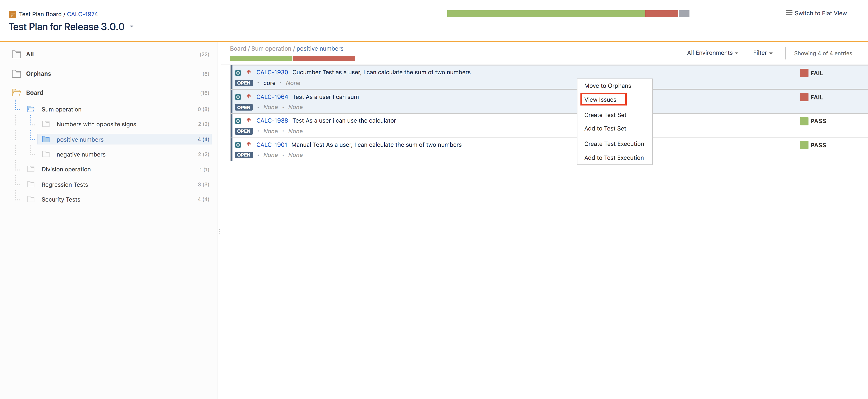Click Sum operation in the breadcrumb path
The image size is (868, 399).
pos(271,49)
